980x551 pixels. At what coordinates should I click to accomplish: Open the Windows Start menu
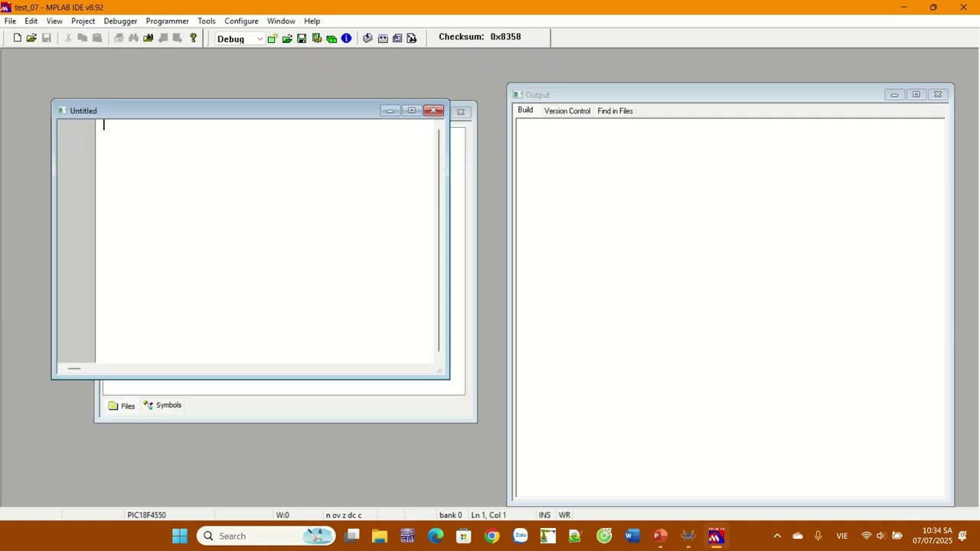[x=180, y=536]
